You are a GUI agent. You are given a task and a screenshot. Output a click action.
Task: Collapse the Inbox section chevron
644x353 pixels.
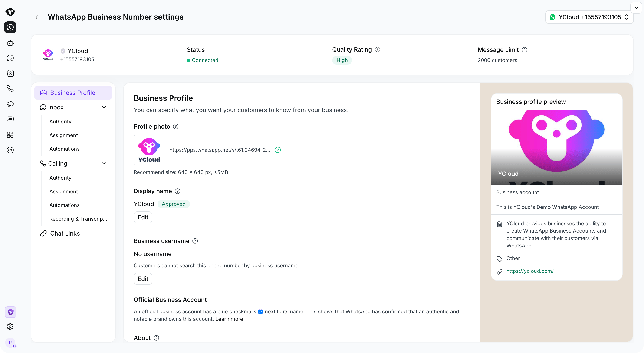104,107
